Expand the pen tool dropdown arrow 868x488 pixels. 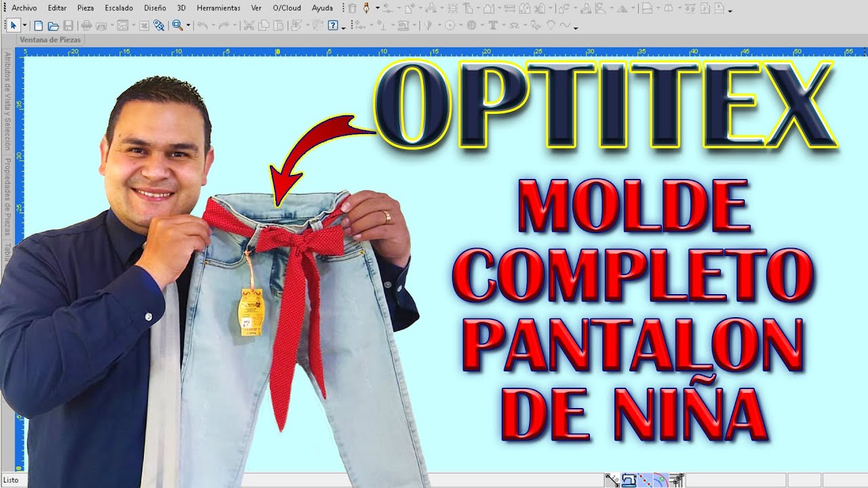[x=377, y=8]
